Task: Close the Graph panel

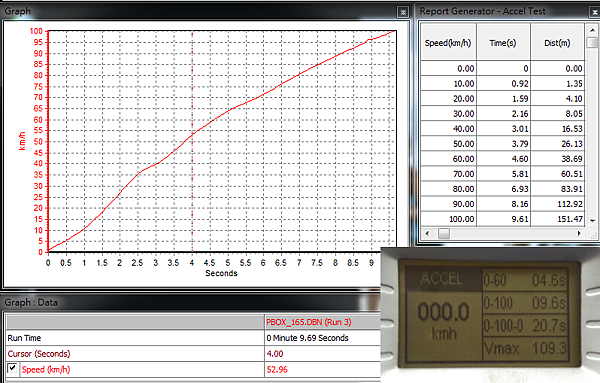Action: point(403,12)
